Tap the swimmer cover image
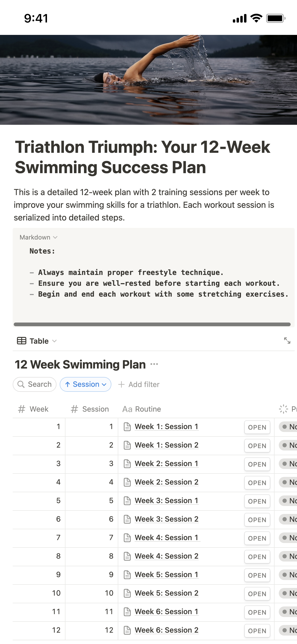The height and width of the screenshot is (644, 297). 148,80
